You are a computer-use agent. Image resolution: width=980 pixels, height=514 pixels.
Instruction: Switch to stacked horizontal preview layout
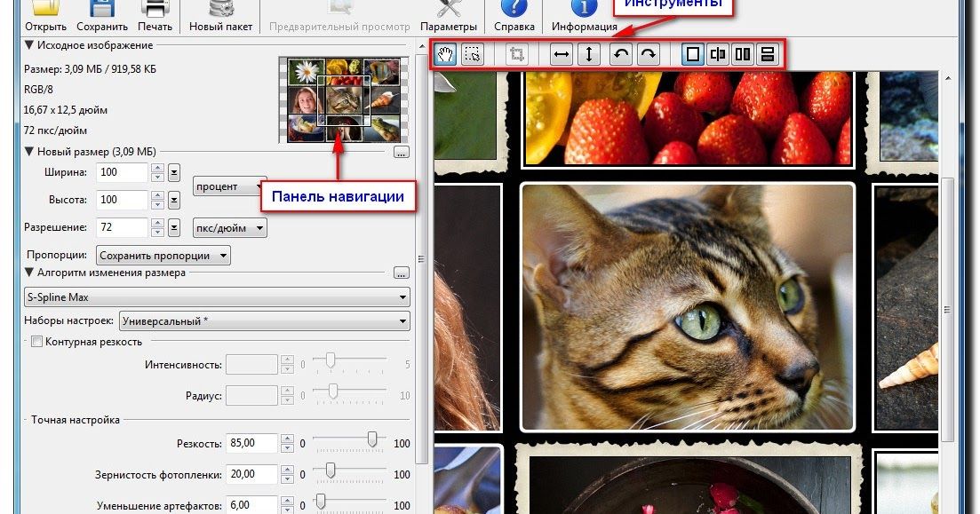click(x=767, y=54)
